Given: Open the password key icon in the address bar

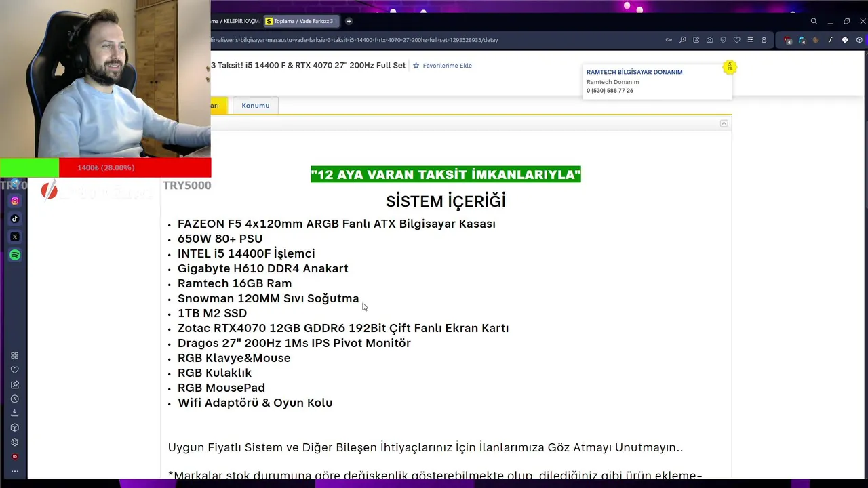Looking at the screenshot, I should [x=669, y=40].
